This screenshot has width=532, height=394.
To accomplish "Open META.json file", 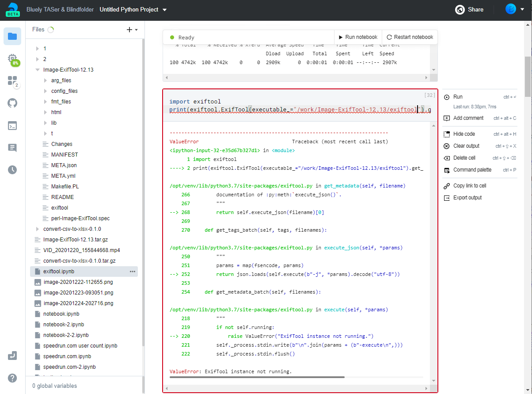I will coord(64,165).
